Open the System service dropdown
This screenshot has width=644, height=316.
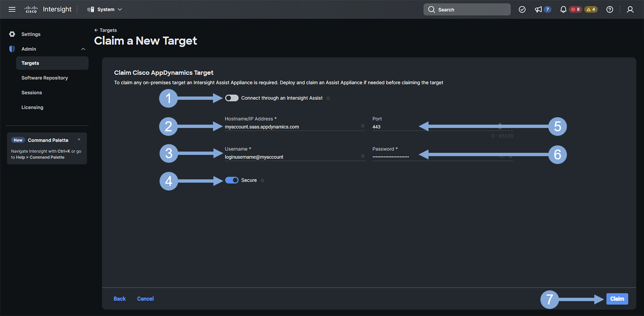coord(105,9)
